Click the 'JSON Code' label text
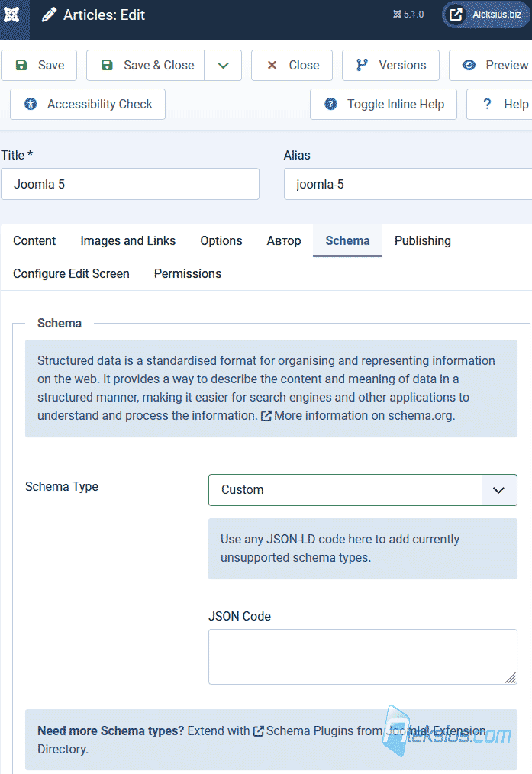Viewport: 532px width, 774px height. click(240, 616)
